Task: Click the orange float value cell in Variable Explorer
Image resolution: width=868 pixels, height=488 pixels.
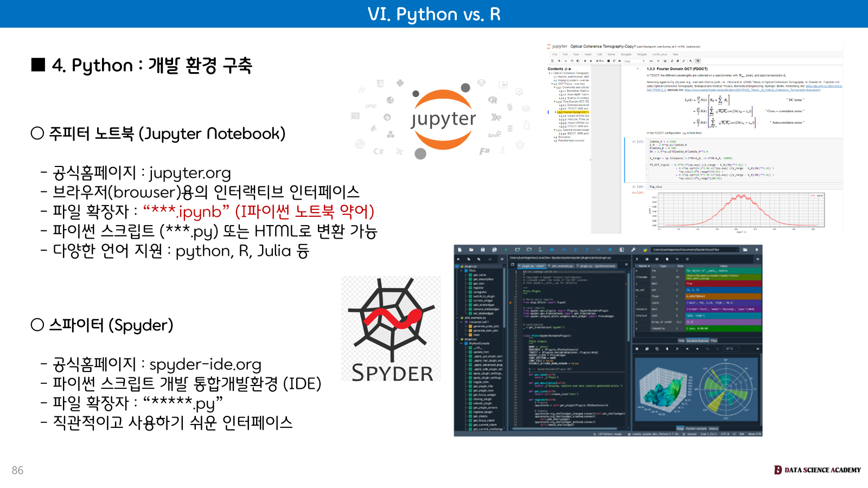Action: pos(723,297)
